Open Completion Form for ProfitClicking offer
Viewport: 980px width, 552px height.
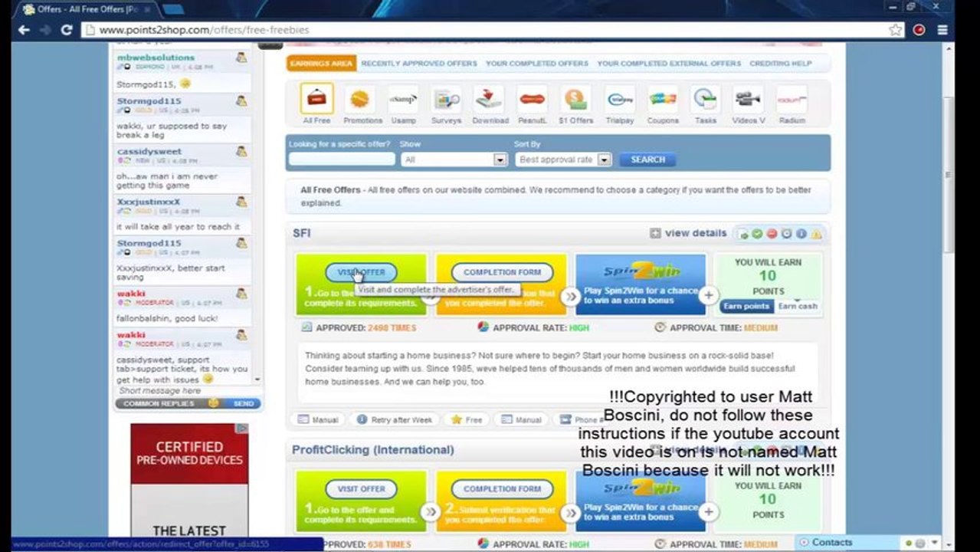[x=502, y=488]
